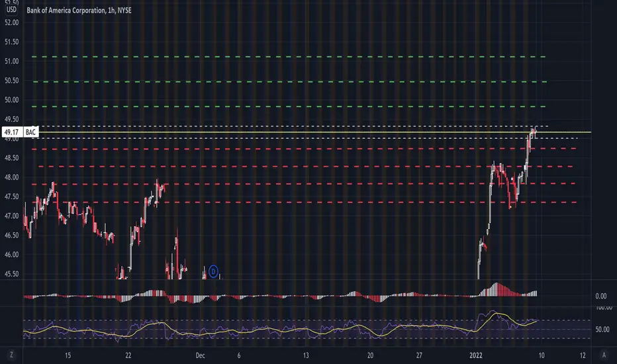This screenshot has width=617, height=364.
Task: Open the USD currency selector
Action: (11, 9)
